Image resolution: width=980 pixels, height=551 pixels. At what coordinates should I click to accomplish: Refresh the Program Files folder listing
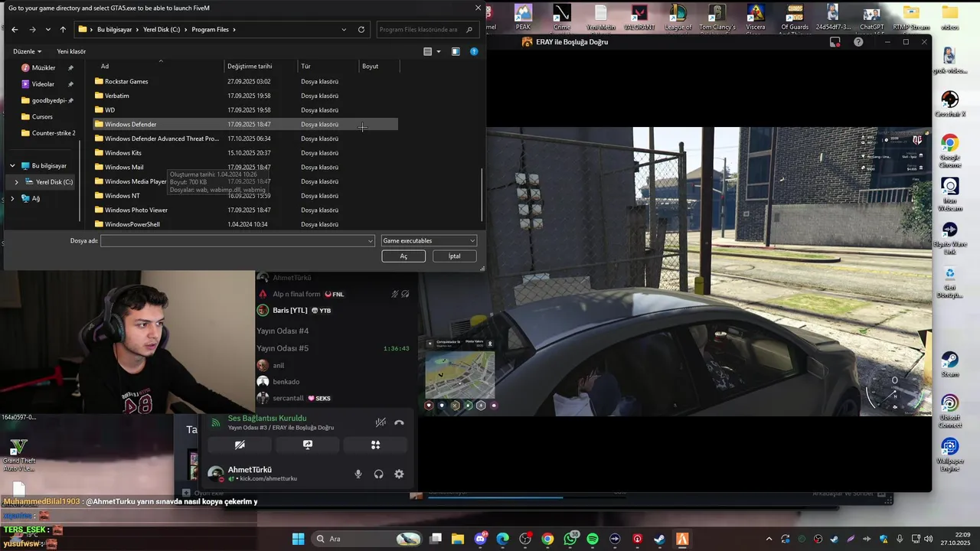click(361, 30)
